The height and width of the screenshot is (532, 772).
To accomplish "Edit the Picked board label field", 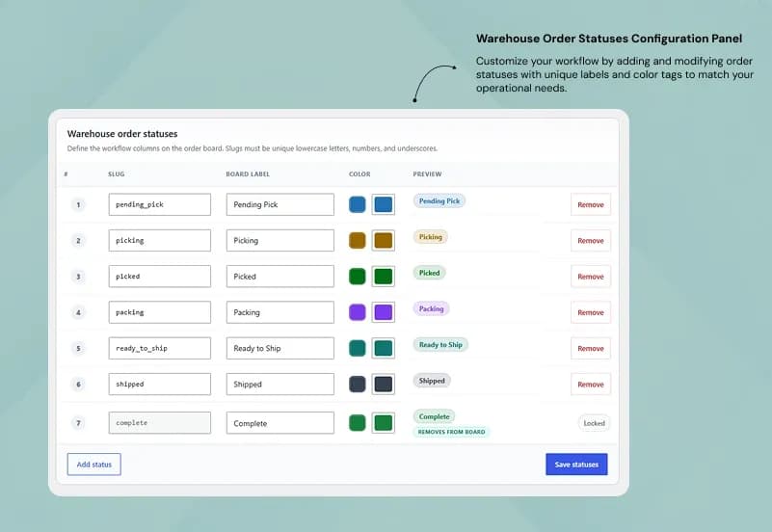I will [280, 276].
